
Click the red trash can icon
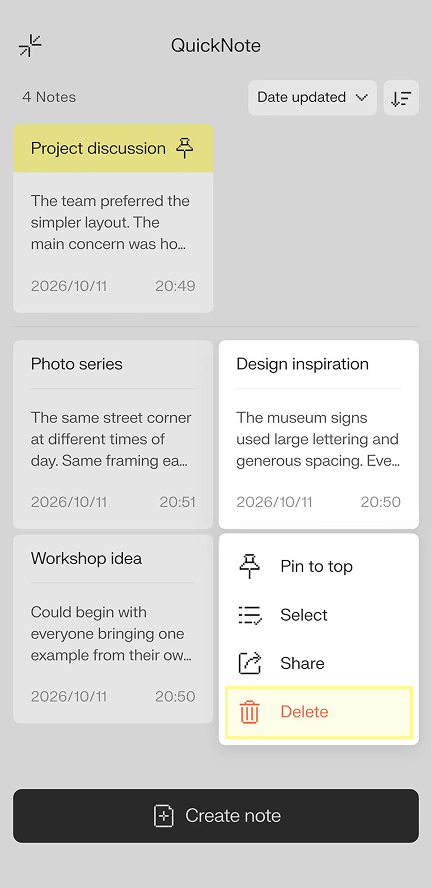click(249, 712)
